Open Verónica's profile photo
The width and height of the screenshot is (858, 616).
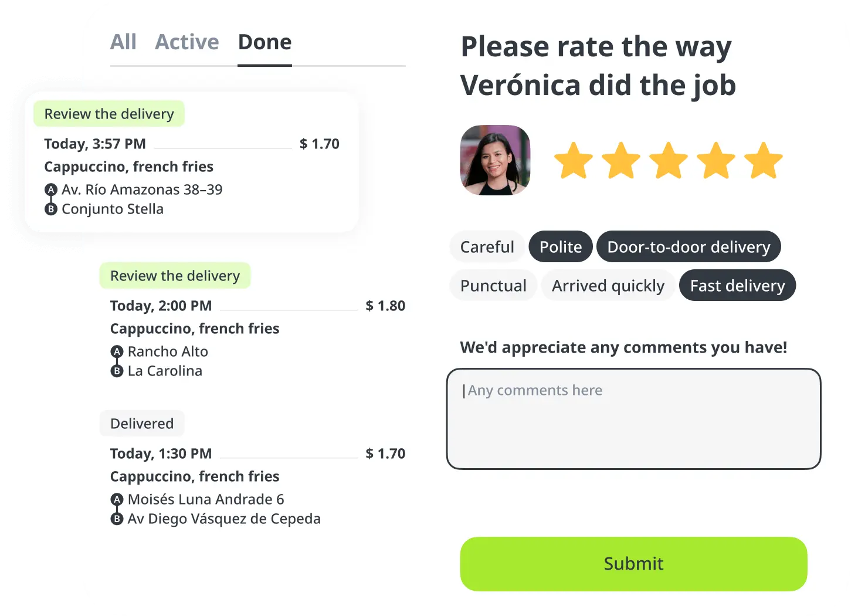[496, 160]
